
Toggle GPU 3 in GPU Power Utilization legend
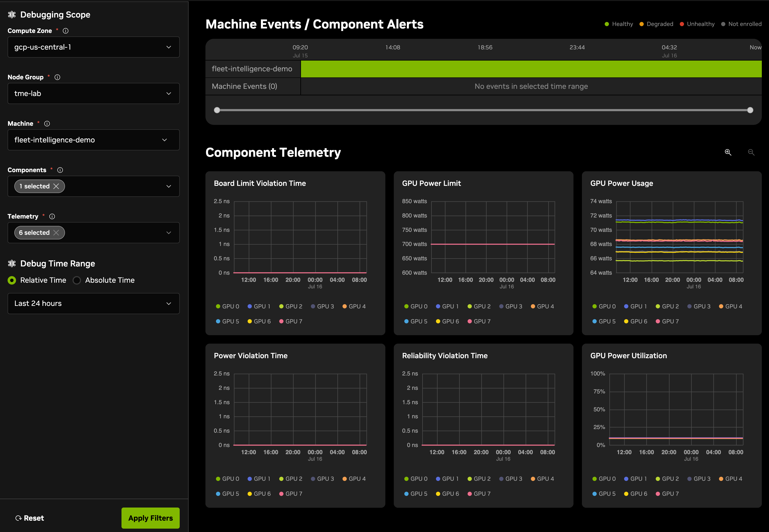click(699, 479)
